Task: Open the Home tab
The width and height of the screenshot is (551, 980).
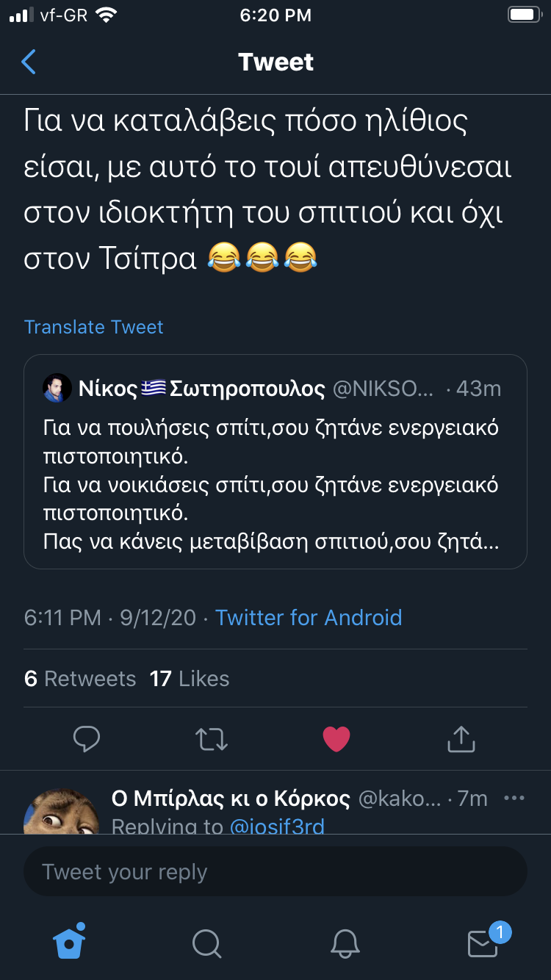Action: pos(70,940)
